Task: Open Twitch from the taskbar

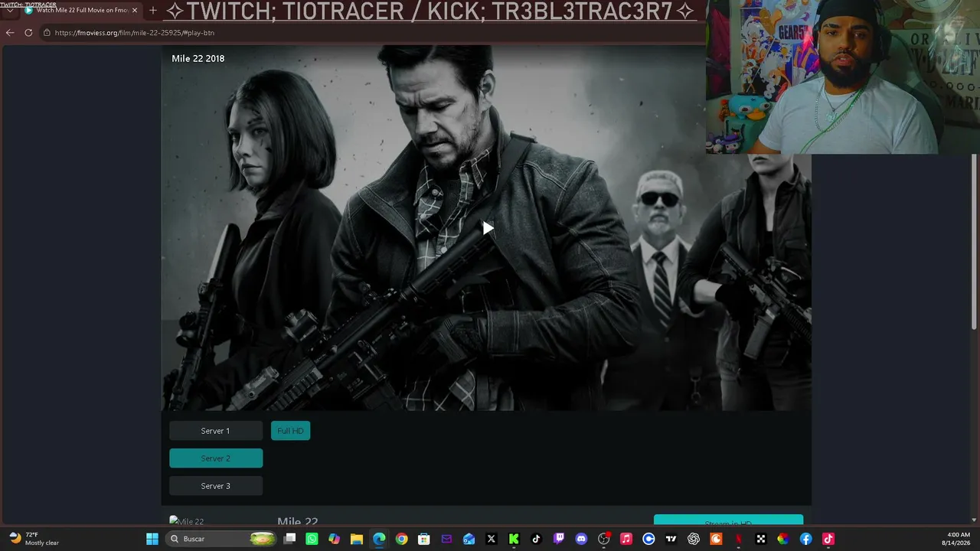Action: tap(558, 539)
